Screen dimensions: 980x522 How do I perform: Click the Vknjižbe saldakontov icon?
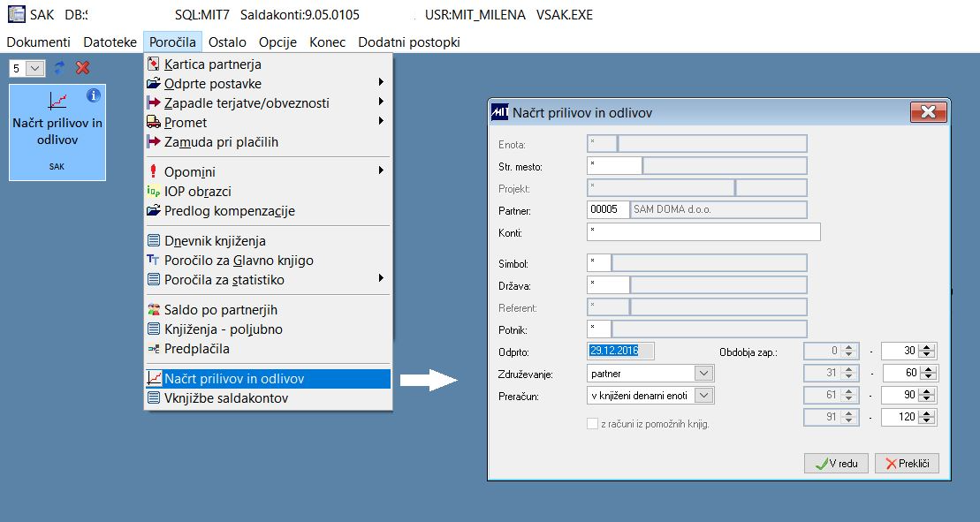pos(153,397)
